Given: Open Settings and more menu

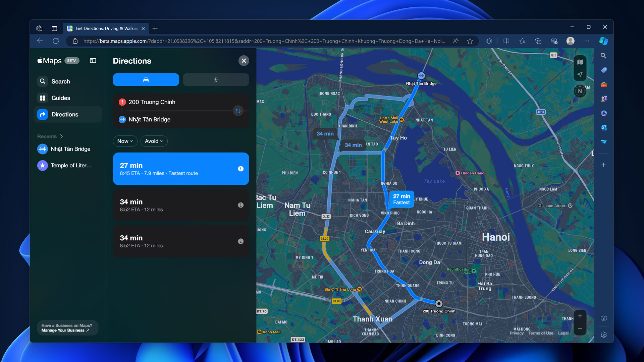Looking at the screenshot, I should point(587,41).
